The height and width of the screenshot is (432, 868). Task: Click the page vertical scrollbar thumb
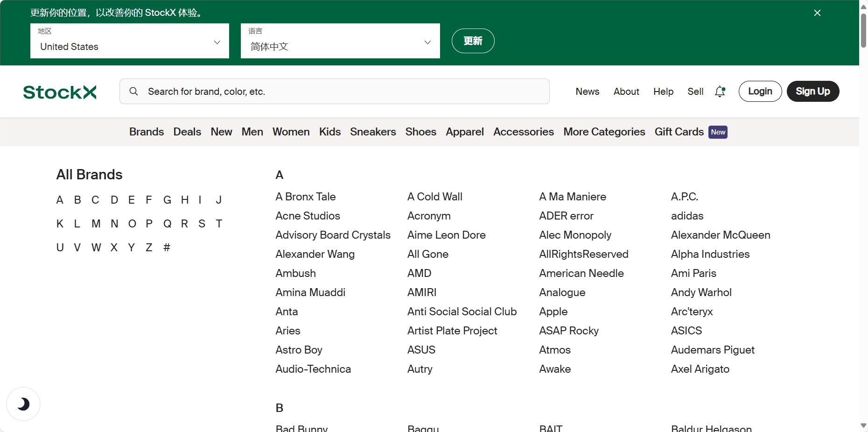coord(863,30)
